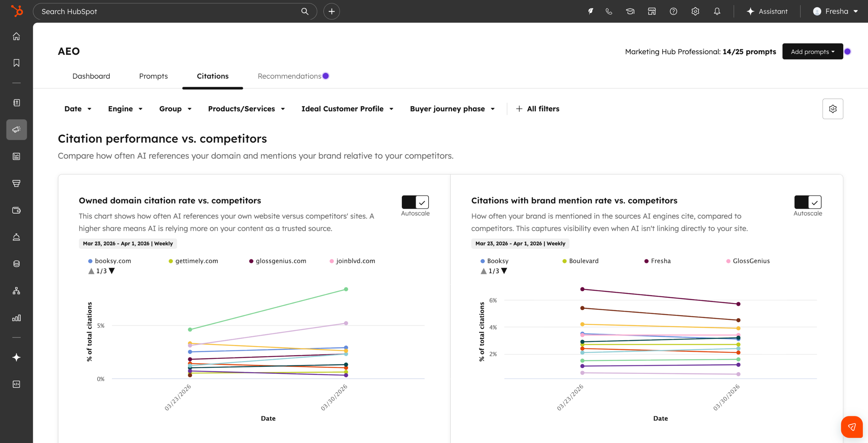Open the calling phone icon
This screenshot has width=868, height=443.
(609, 12)
